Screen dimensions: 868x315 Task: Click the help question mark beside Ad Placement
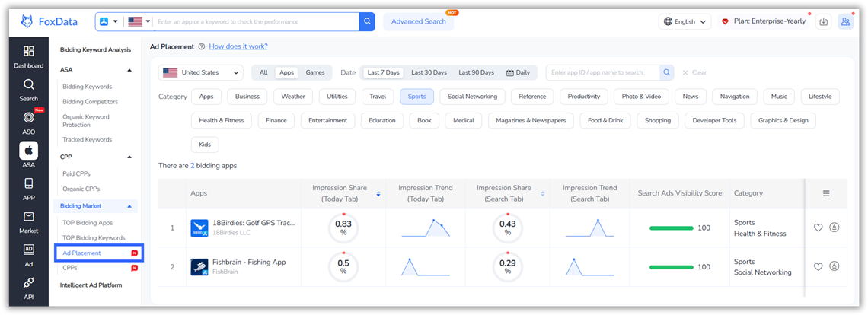coord(202,47)
